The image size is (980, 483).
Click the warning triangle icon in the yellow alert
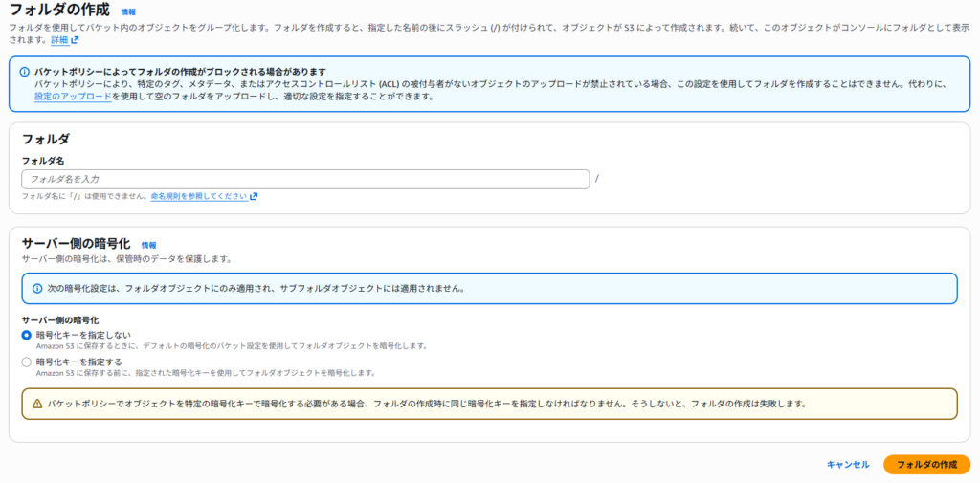(x=36, y=404)
